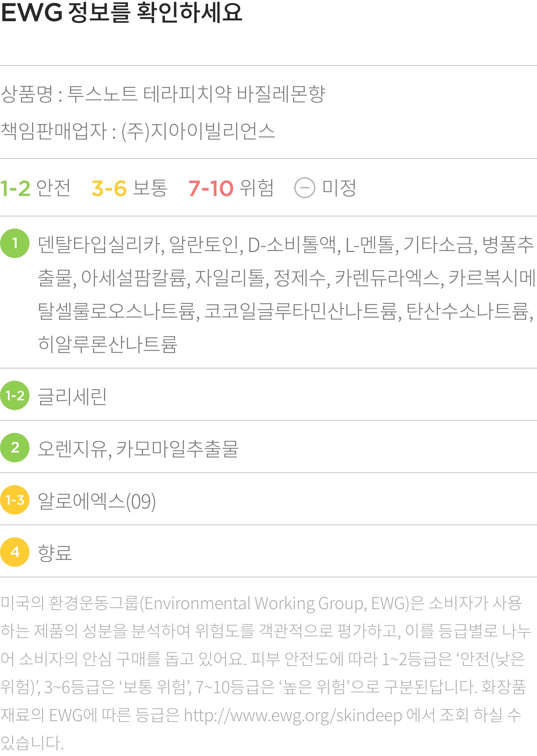The height and width of the screenshot is (756, 537).
Task: Click the EWG 정보를 확인하세요 heading
Action: [x=121, y=12]
